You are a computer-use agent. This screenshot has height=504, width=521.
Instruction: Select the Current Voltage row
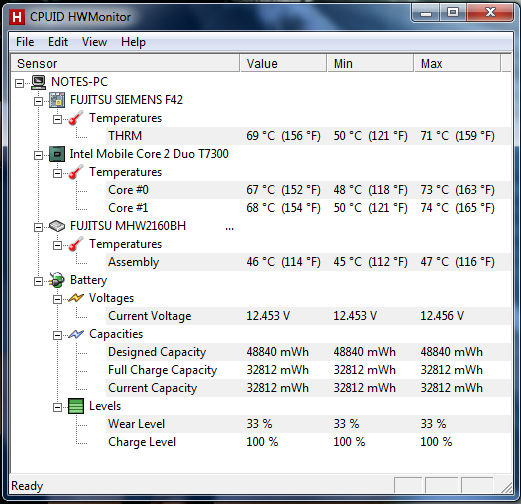pyautogui.click(x=309, y=316)
